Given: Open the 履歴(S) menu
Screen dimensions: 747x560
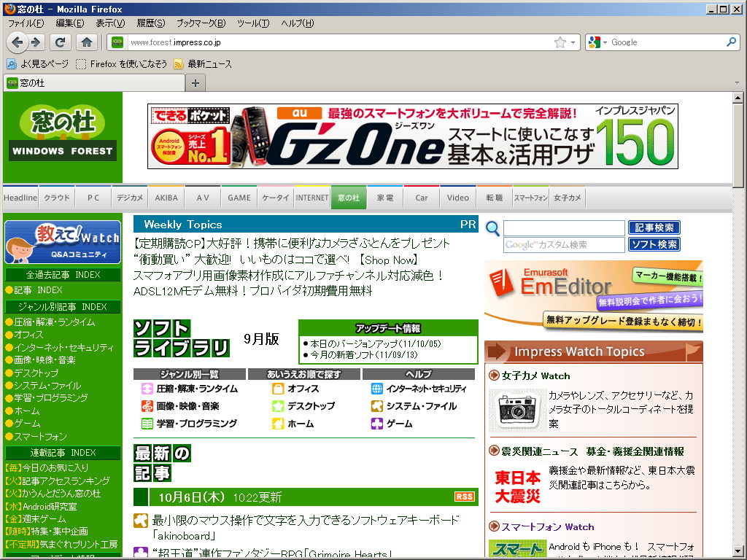Looking at the screenshot, I should (x=150, y=23).
